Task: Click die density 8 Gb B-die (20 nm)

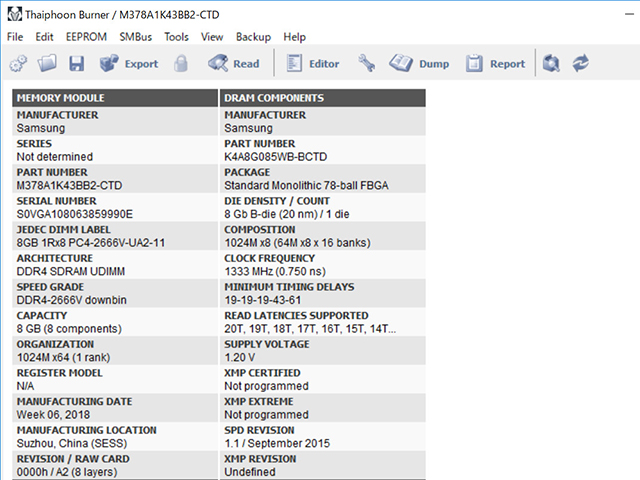Action: pos(271,214)
